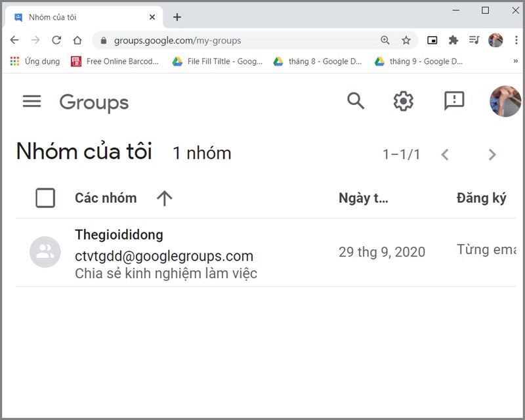This screenshot has width=525, height=420.
Task: Click the browser home icon
Action: tap(77, 40)
